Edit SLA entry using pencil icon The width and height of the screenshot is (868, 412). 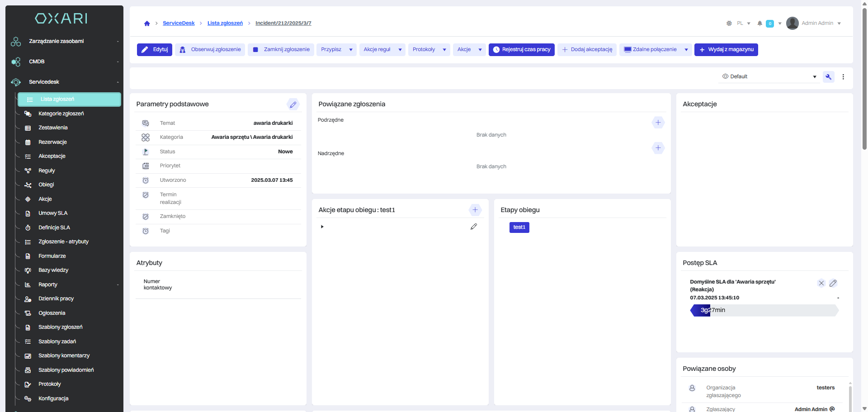pos(833,283)
